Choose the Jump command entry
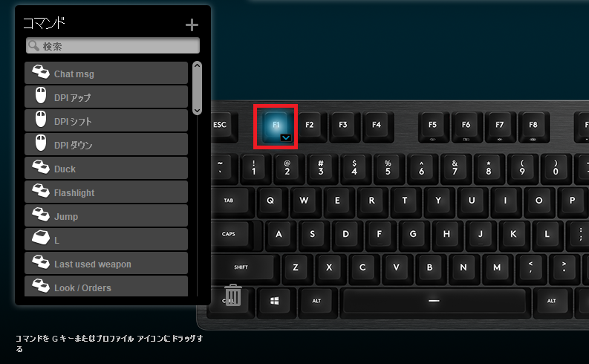This screenshot has width=589, height=364. point(106,215)
